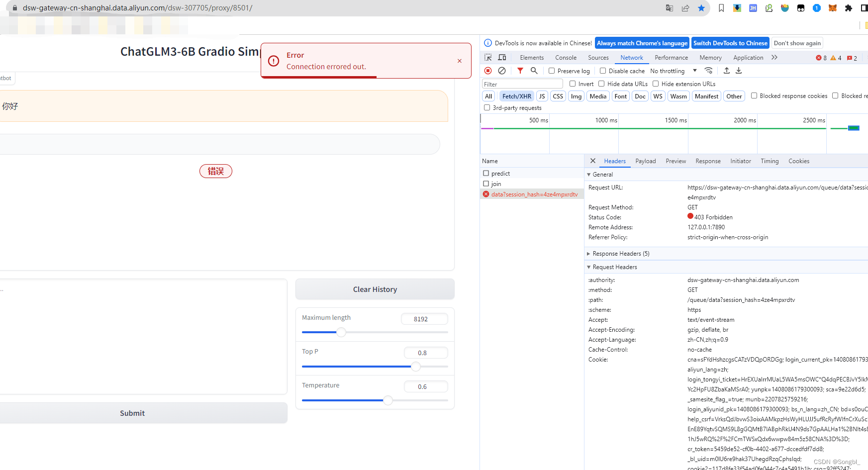Viewport: 868px width, 470px height.
Task: Click the translate page icon in address bar
Action: 670,8
